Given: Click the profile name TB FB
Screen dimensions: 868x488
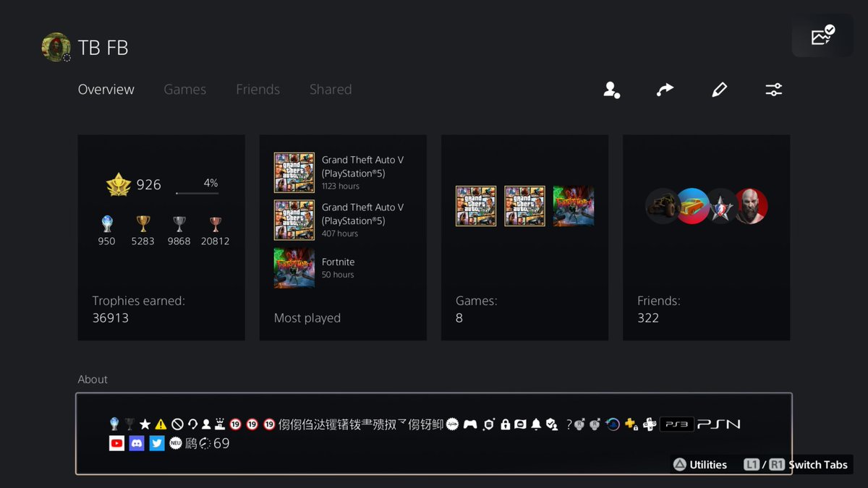Looking at the screenshot, I should tap(103, 48).
